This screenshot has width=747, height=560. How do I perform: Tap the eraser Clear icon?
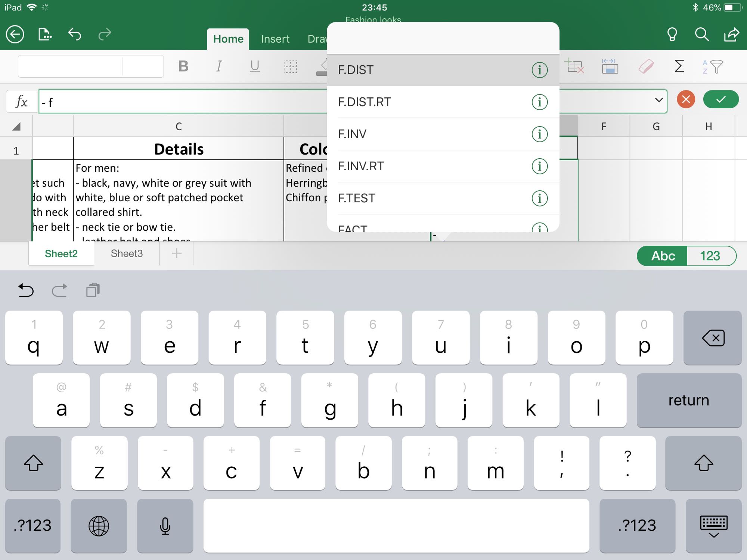point(646,66)
